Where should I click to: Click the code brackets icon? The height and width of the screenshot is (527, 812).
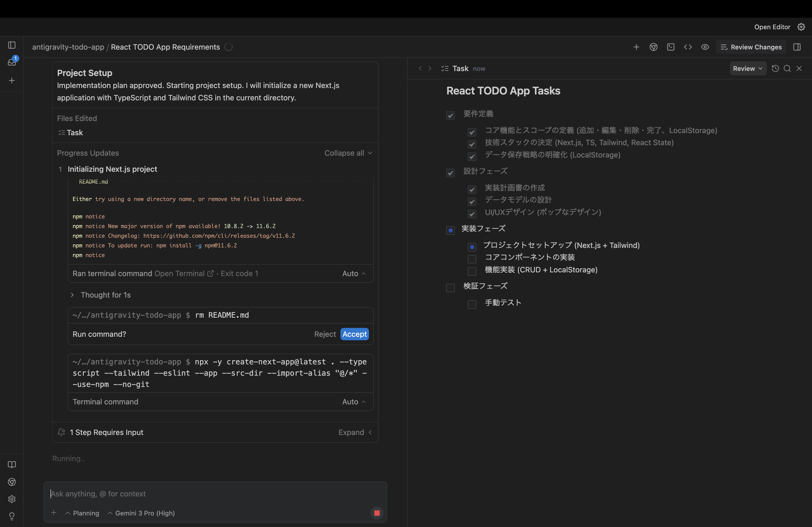tap(688, 47)
